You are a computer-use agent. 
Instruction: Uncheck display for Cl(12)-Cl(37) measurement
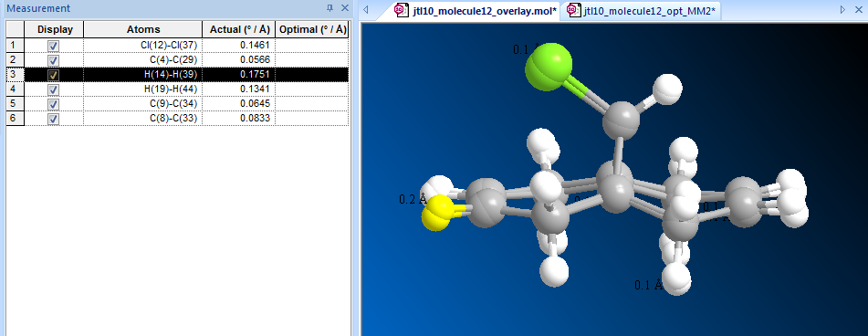coord(53,46)
